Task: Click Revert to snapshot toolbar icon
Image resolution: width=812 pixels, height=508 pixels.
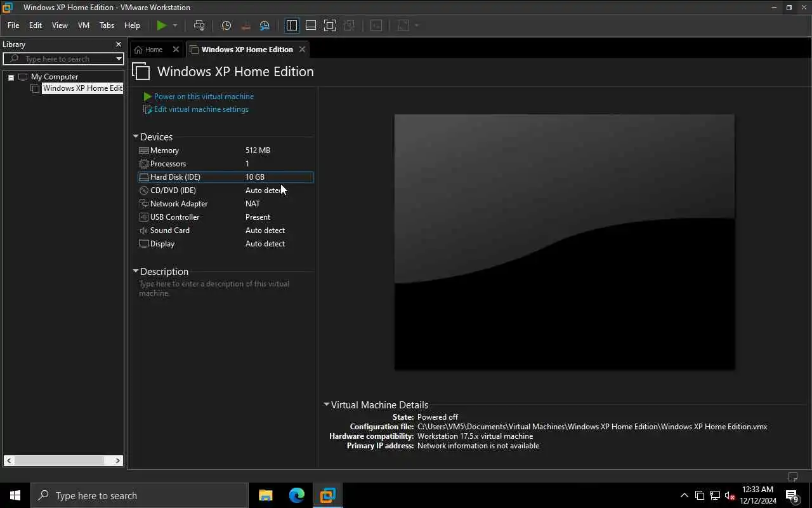Action: tap(246, 25)
